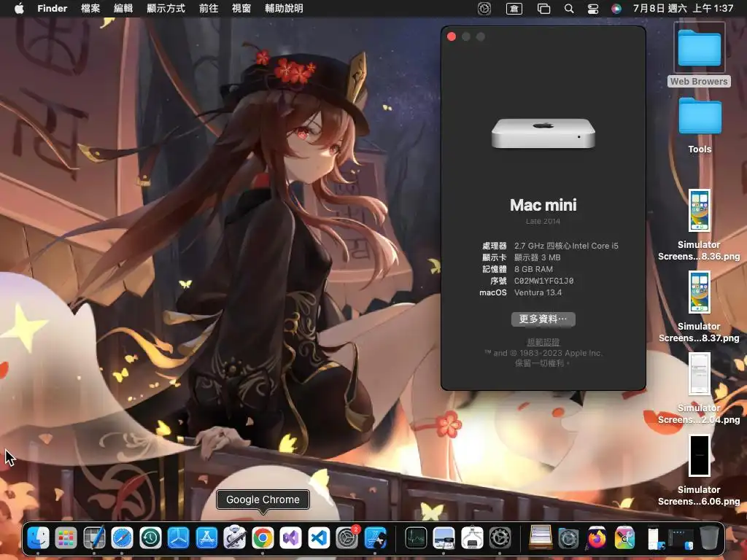Click the gear folder icon next to the drawer in dock
This screenshot has width=747, height=560.
pyautogui.click(x=569, y=538)
